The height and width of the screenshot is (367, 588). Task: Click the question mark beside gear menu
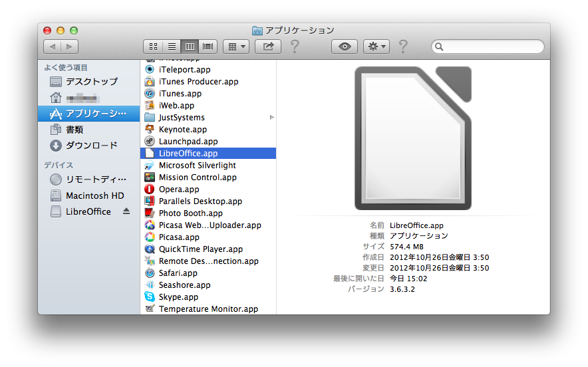click(403, 47)
